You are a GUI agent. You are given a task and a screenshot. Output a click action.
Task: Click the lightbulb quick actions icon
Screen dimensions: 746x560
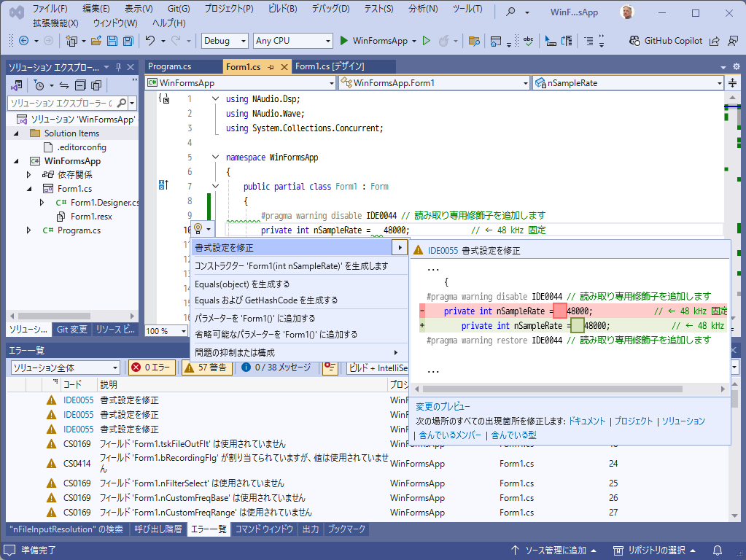pos(197,229)
